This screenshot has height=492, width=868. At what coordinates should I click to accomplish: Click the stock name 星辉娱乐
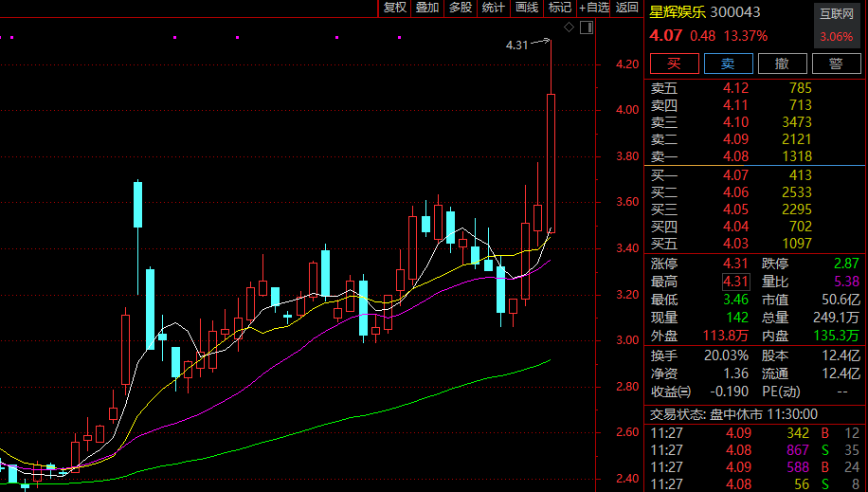[x=678, y=13]
